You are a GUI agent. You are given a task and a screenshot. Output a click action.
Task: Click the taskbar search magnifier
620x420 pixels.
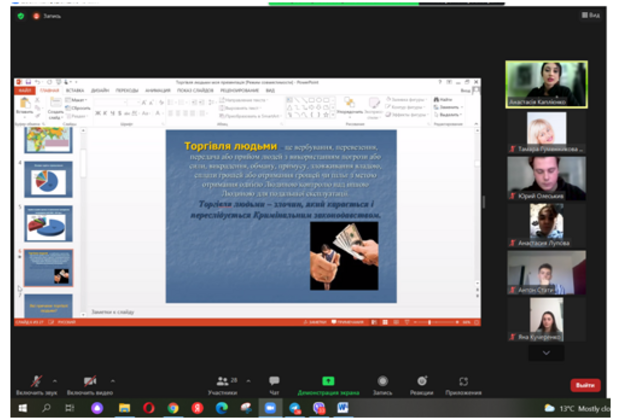pyautogui.click(x=46, y=408)
